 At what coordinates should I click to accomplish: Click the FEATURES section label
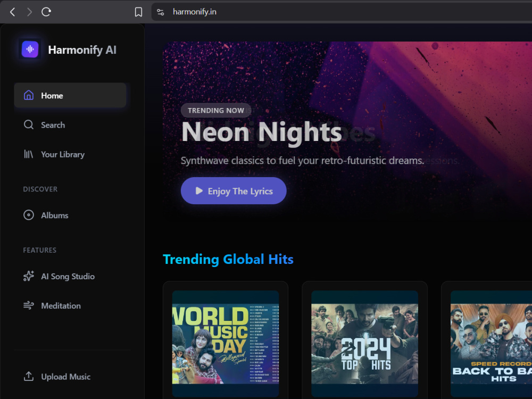[40, 250]
